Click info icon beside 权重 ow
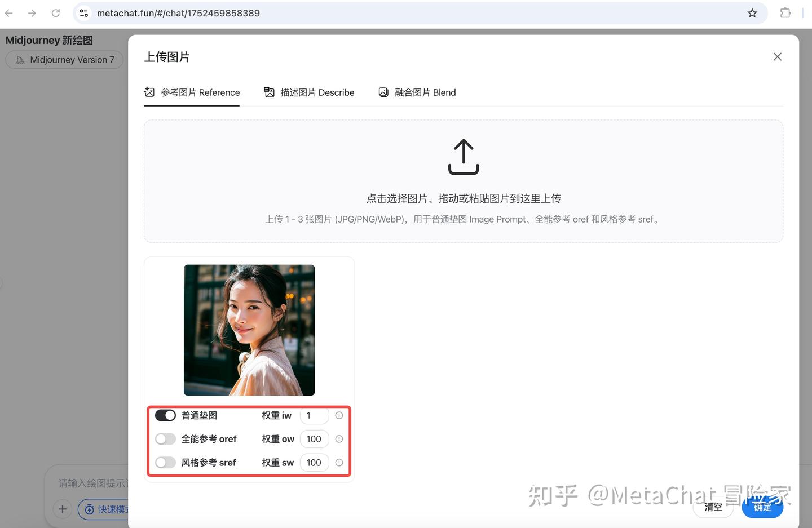812x528 pixels. [x=339, y=439]
